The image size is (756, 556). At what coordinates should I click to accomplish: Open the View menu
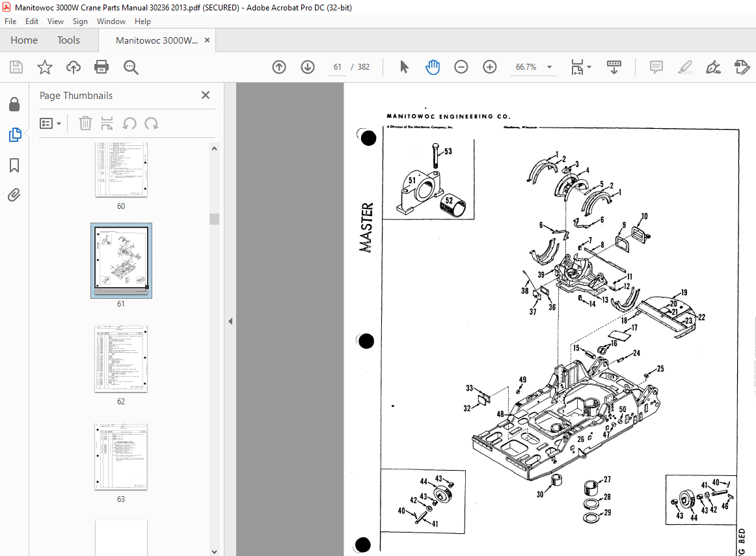(55, 21)
